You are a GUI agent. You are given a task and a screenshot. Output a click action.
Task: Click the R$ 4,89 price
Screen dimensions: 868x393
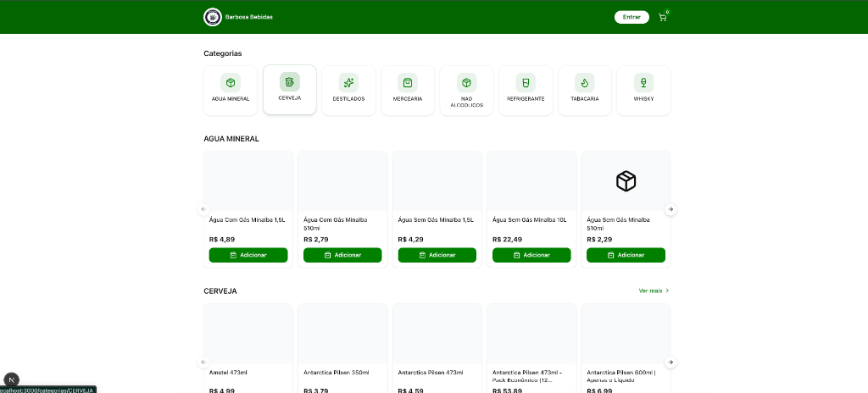tap(223, 240)
